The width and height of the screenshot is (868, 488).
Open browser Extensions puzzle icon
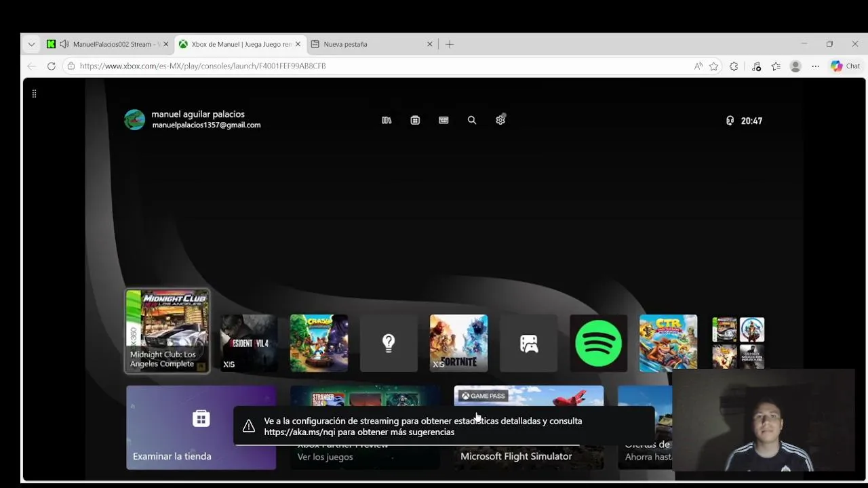(x=734, y=66)
